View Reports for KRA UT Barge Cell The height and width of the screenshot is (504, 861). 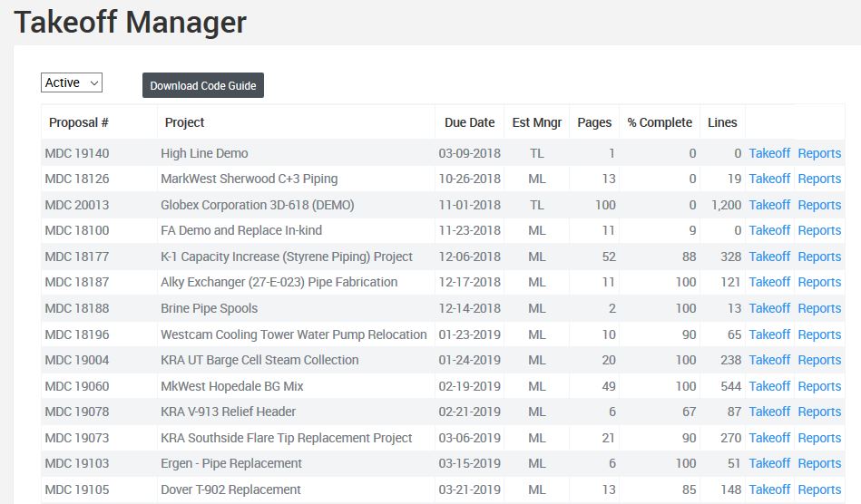click(x=819, y=360)
